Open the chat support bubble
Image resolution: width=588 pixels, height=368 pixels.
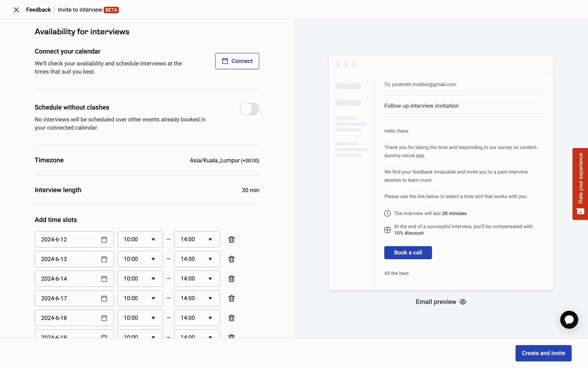tap(569, 320)
